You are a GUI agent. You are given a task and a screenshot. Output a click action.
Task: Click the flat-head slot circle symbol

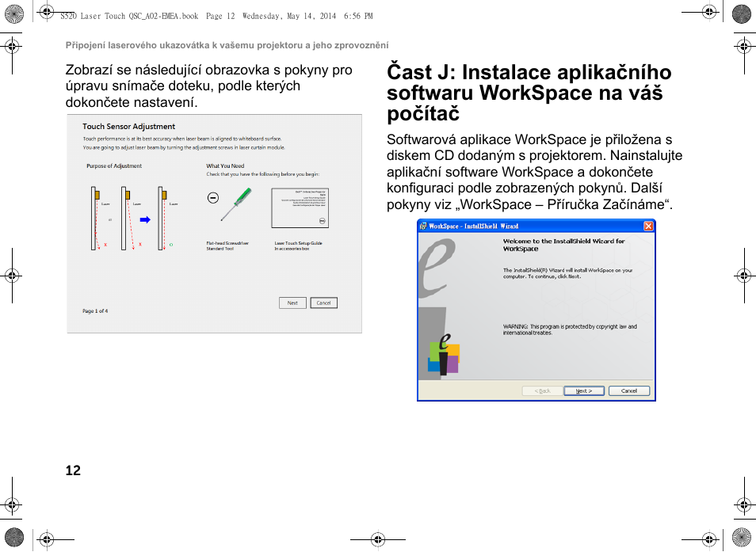(212, 197)
